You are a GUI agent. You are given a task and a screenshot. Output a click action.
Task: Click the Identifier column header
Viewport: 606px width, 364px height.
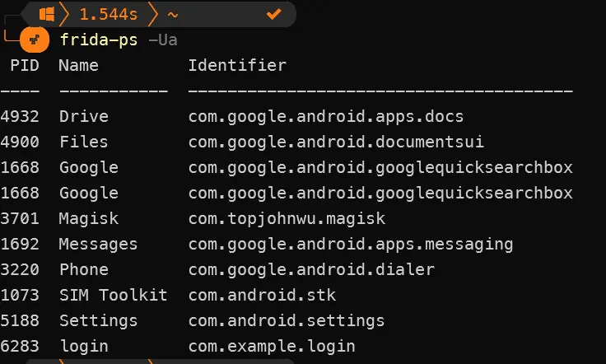tap(237, 65)
